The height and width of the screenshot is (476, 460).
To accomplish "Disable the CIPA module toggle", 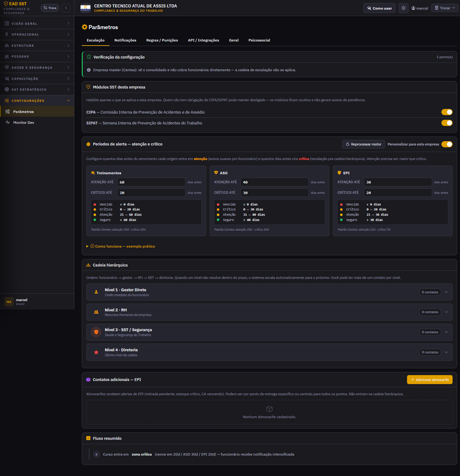I will click(x=447, y=112).
